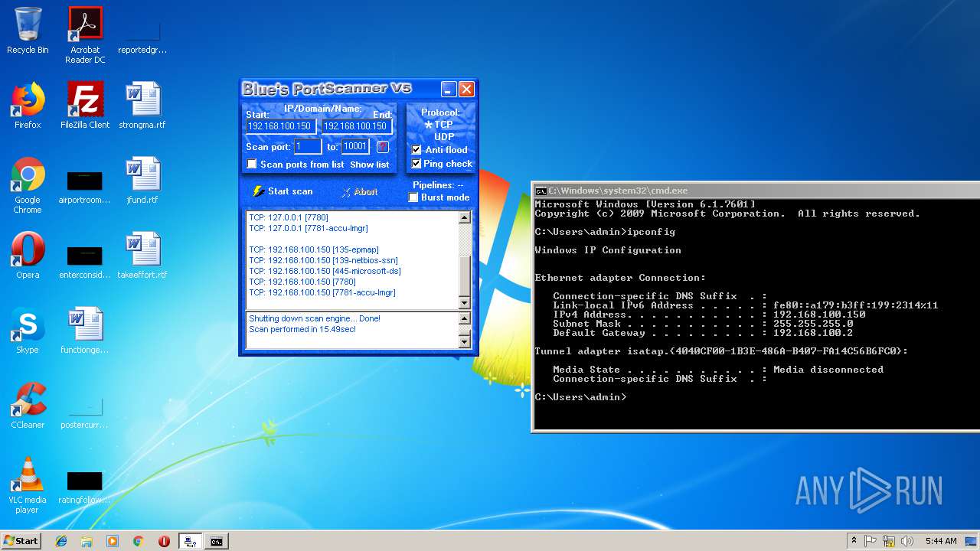Open Windows Explorer from taskbar

[87, 541]
